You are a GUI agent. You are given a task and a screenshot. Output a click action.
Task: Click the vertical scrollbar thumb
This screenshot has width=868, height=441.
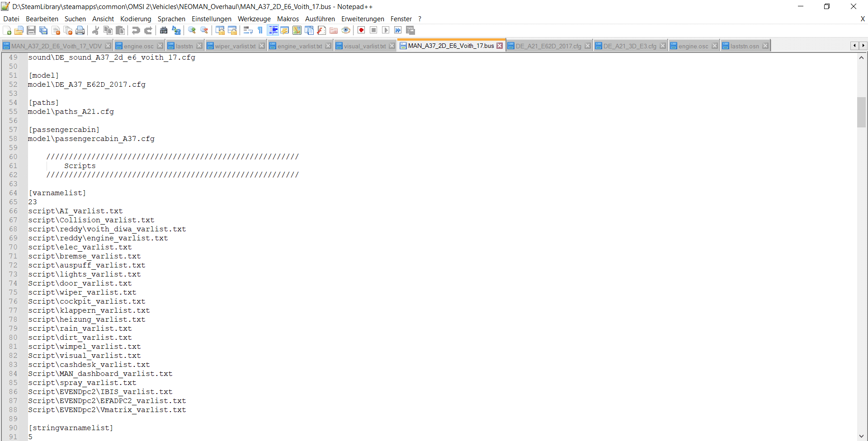click(x=861, y=112)
